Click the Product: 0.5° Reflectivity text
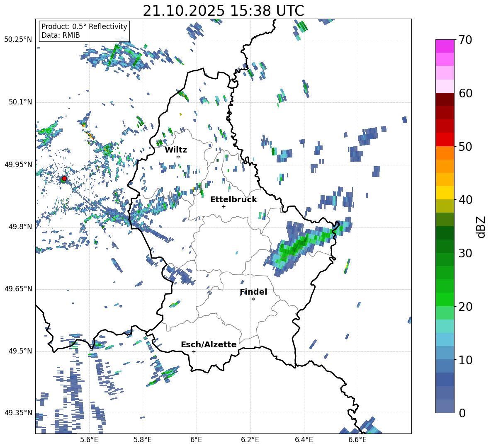Viewport: 491px width, 448px height. pos(84,27)
